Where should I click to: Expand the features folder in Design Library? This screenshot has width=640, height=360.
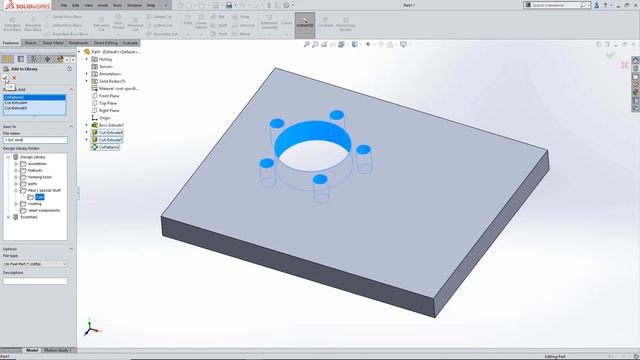coord(16,170)
